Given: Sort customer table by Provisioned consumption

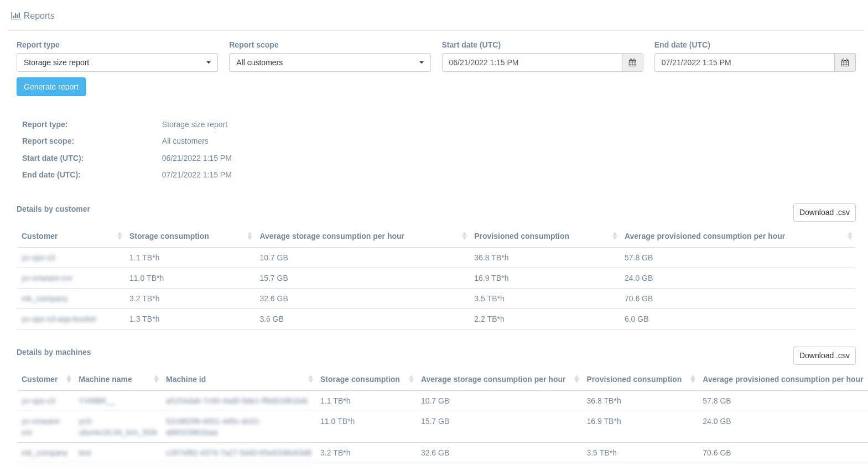Looking at the screenshot, I should [x=521, y=236].
